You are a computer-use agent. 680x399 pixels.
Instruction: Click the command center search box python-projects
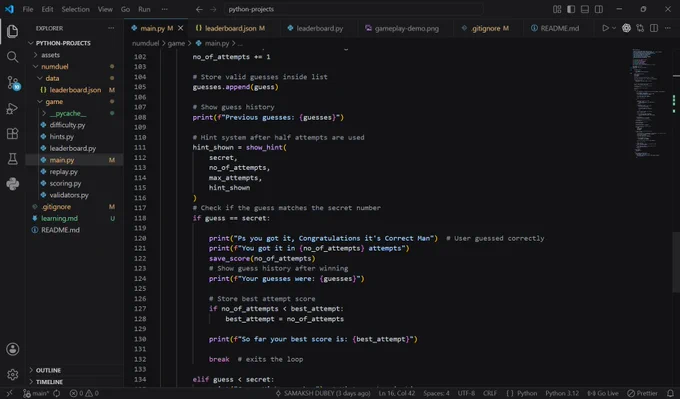(x=353, y=9)
